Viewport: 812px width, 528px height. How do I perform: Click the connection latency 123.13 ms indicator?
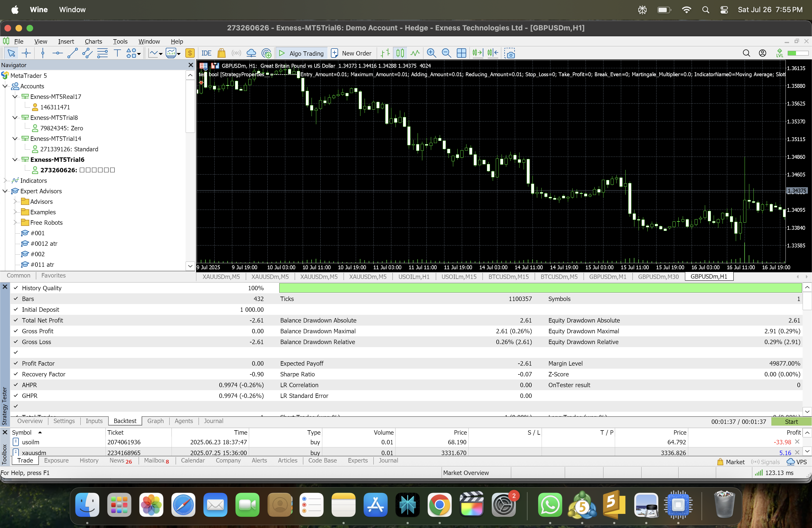[x=774, y=473]
